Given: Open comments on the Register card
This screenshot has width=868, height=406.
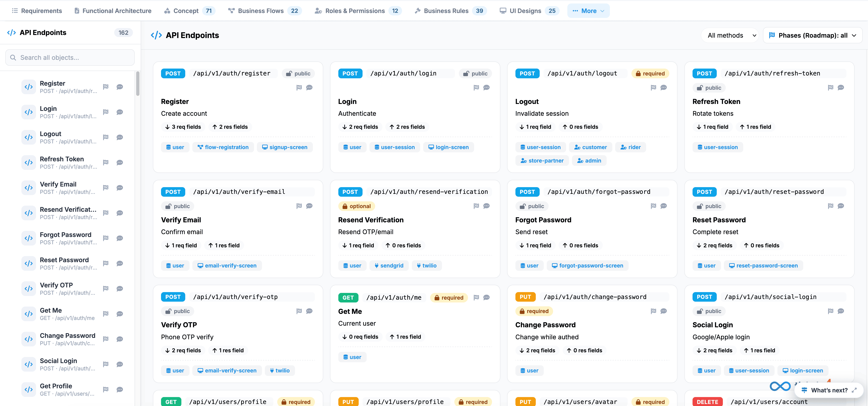Looking at the screenshot, I should 309,87.
